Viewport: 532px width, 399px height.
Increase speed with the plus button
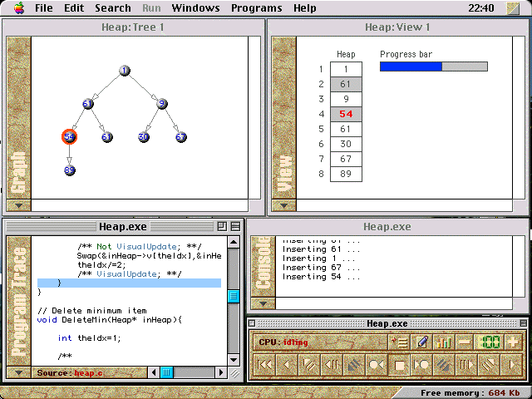tap(512, 342)
